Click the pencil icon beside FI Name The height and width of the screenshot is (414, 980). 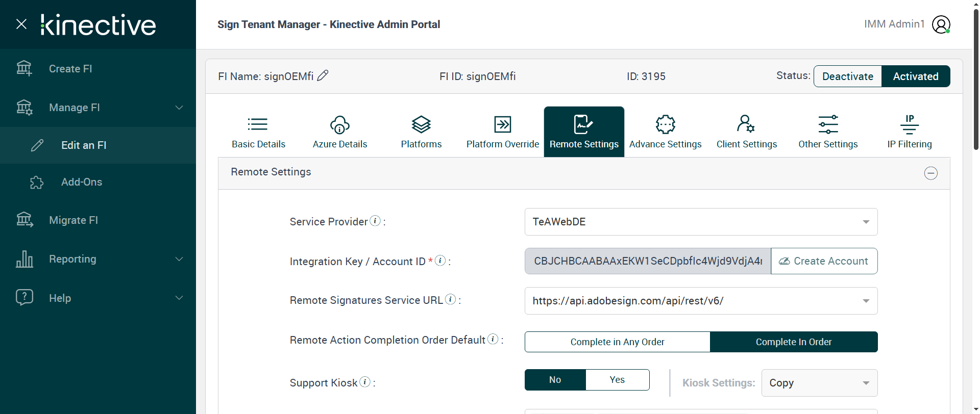point(323,76)
